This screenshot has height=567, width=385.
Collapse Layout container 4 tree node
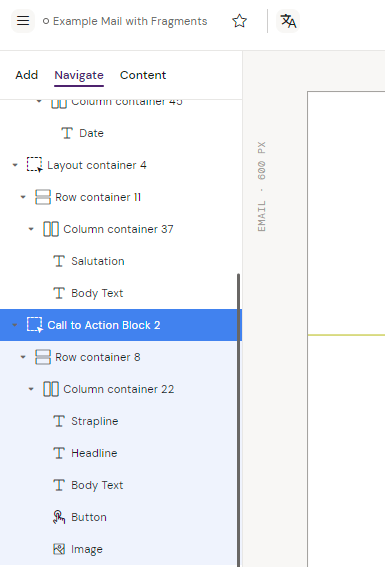pos(15,165)
